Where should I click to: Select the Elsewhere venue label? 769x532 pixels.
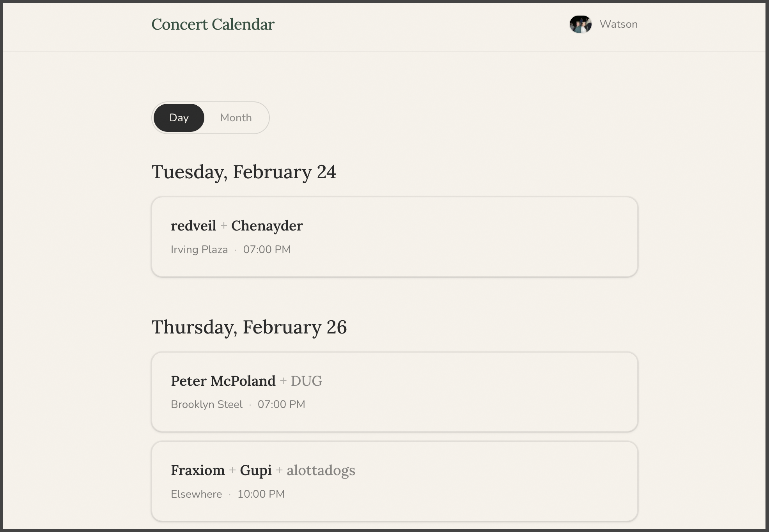coord(196,494)
